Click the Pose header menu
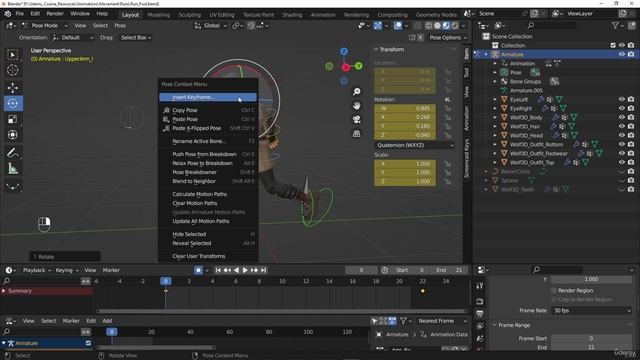This screenshot has width=640, height=360. [x=120, y=26]
